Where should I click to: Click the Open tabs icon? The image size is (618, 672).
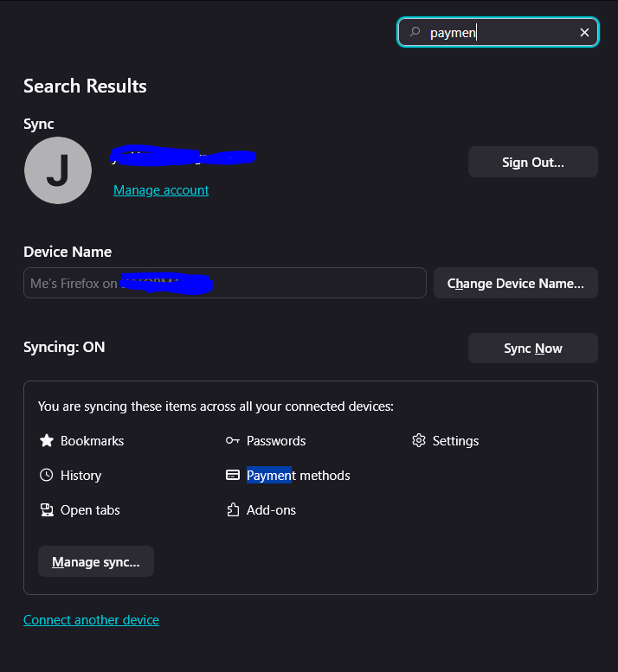[x=47, y=510]
